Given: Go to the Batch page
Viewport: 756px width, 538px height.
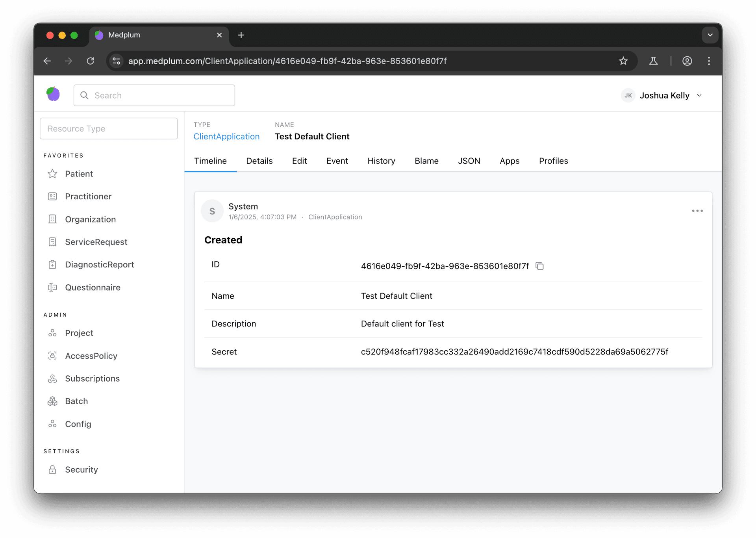Looking at the screenshot, I should point(76,401).
